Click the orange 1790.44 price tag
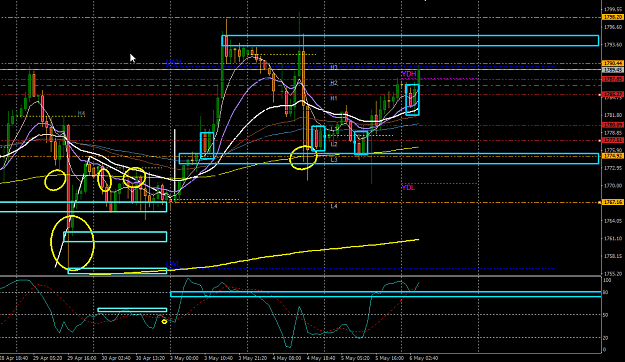The width and height of the screenshot is (625, 362). point(613,63)
